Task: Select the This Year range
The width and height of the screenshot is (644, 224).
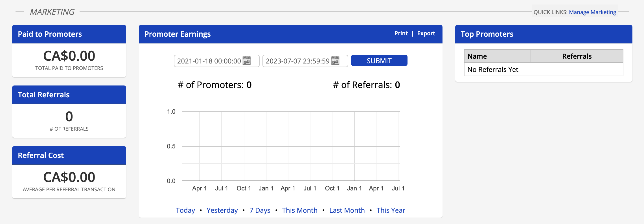Action: point(391,210)
